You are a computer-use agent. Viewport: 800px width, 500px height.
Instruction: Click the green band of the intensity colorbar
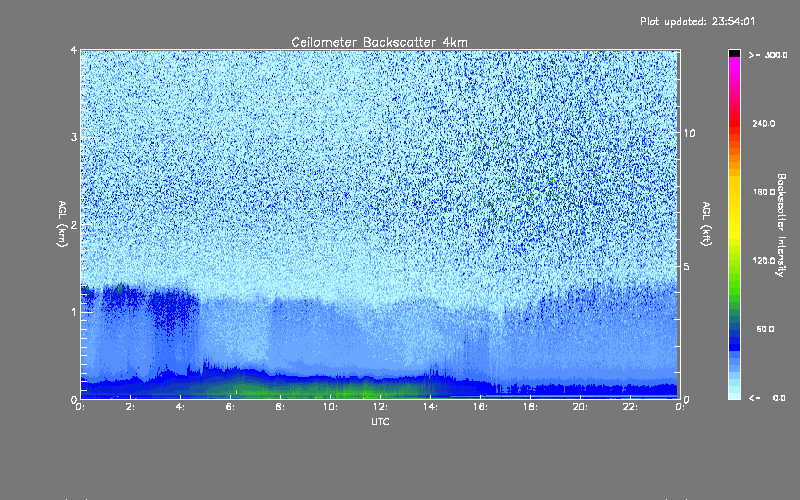pyautogui.click(x=734, y=286)
